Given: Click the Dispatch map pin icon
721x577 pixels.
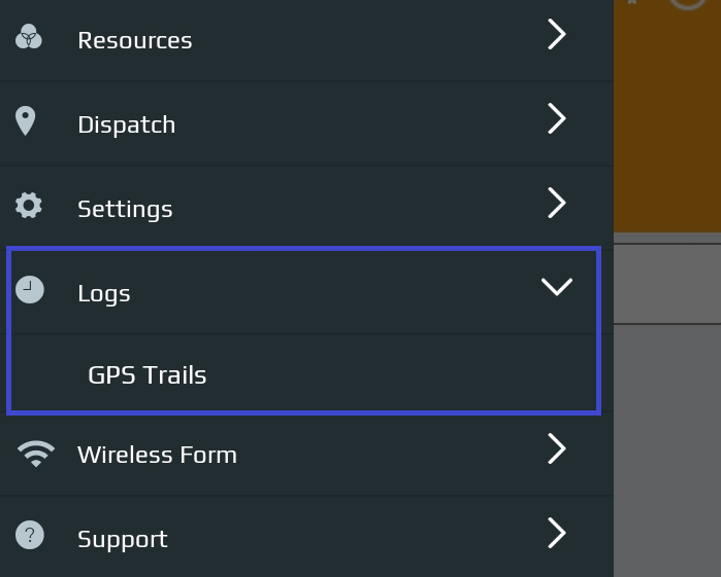Looking at the screenshot, I should (25, 121).
